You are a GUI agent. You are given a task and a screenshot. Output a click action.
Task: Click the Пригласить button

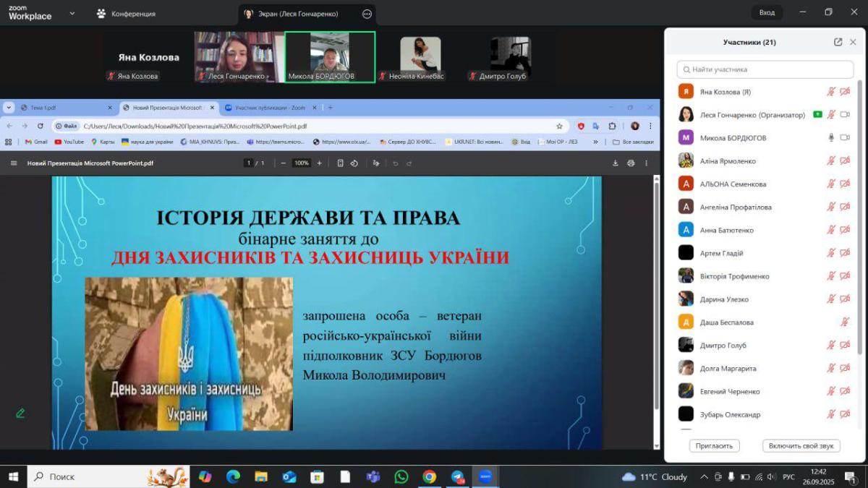714,445
